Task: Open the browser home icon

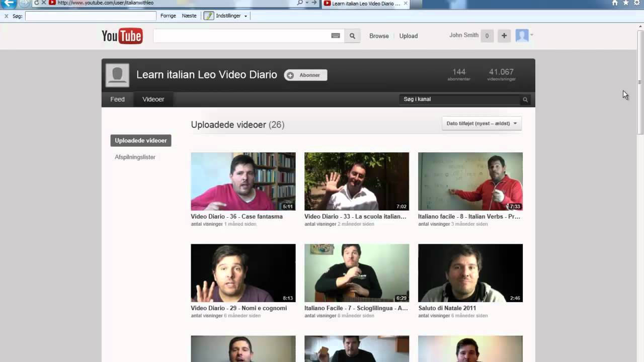Action: coord(614,3)
